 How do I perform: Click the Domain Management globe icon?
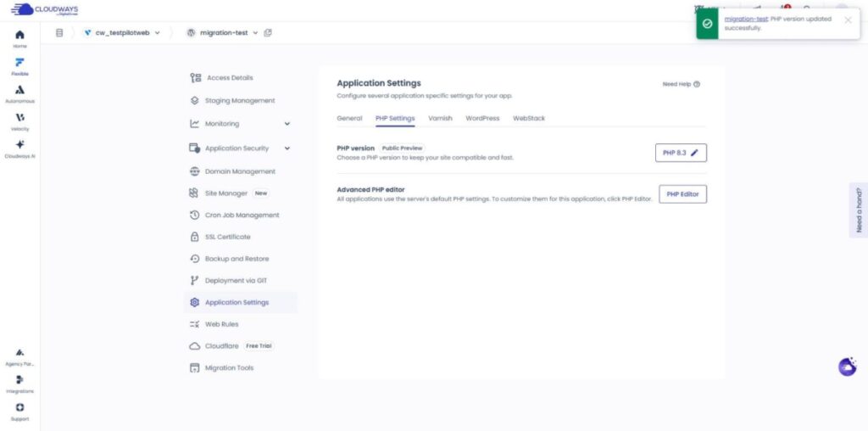pyautogui.click(x=194, y=171)
